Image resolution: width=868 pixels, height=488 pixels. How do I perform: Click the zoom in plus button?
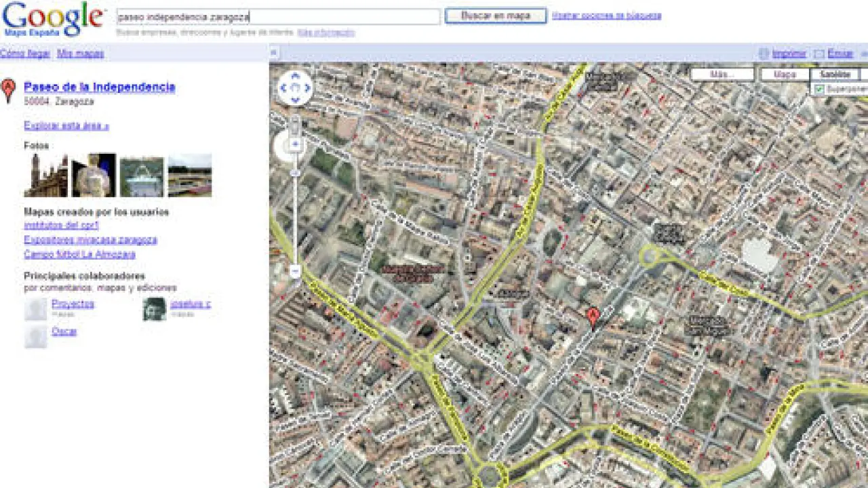pos(296,144)
